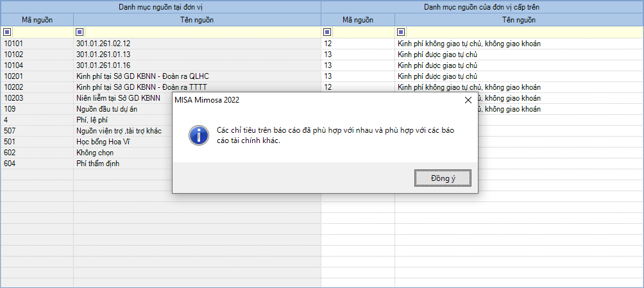This screenshot has height=288, width=644.
Task: Click the blue information icon in dialog
Action: pyautogui.click(x=198, y=135)
